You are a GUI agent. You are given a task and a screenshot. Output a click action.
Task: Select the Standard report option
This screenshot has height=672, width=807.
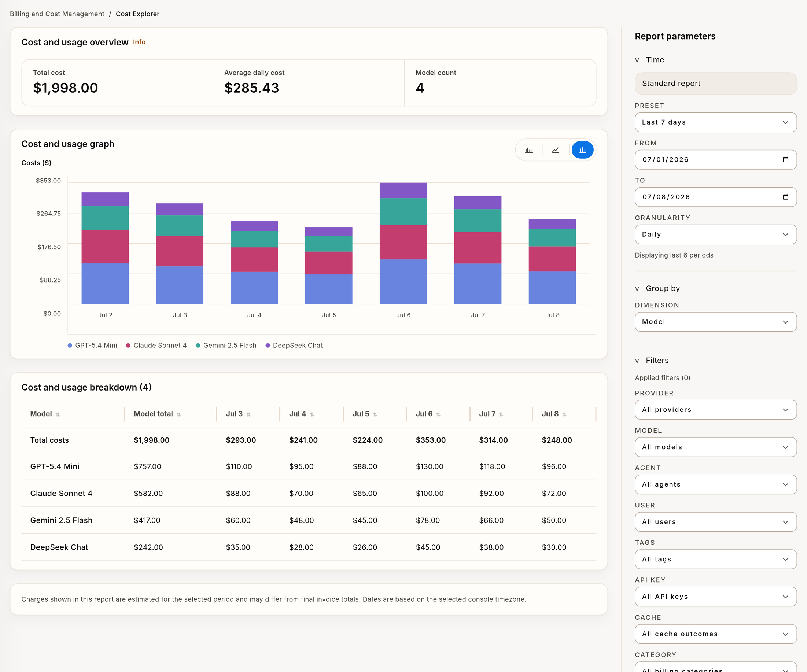point(715,84)
